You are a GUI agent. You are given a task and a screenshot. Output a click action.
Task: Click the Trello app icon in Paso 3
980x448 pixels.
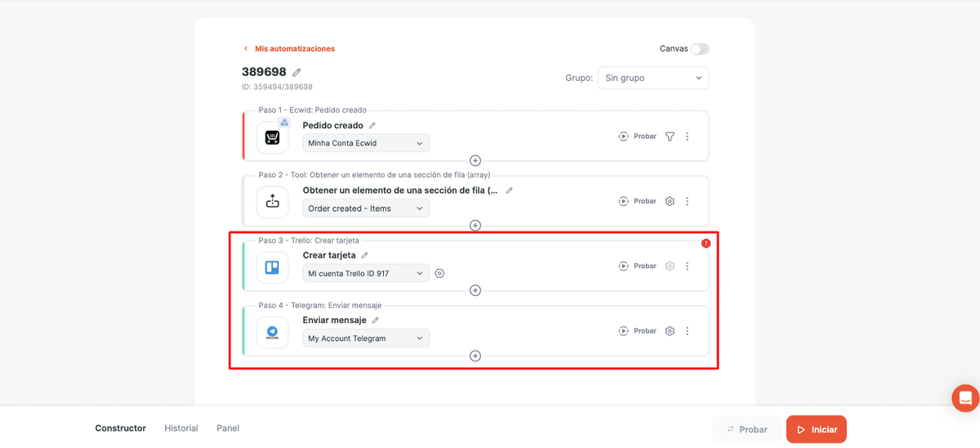[x=273, y=267]
